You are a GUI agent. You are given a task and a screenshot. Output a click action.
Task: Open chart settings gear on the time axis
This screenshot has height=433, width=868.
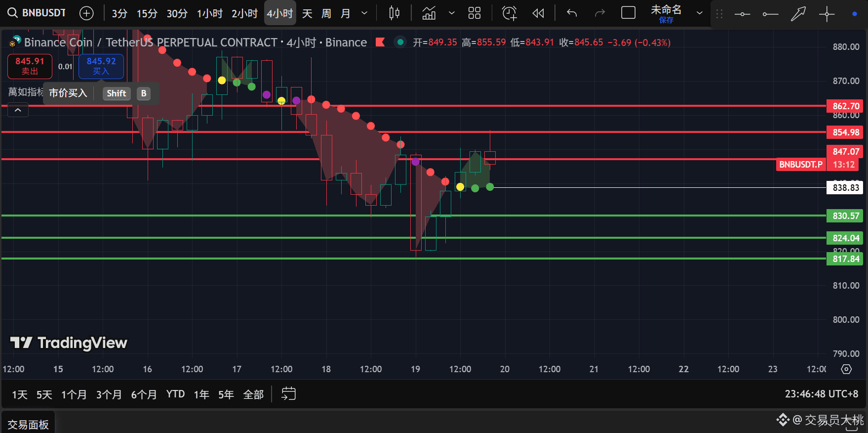(x=846, y=369)
